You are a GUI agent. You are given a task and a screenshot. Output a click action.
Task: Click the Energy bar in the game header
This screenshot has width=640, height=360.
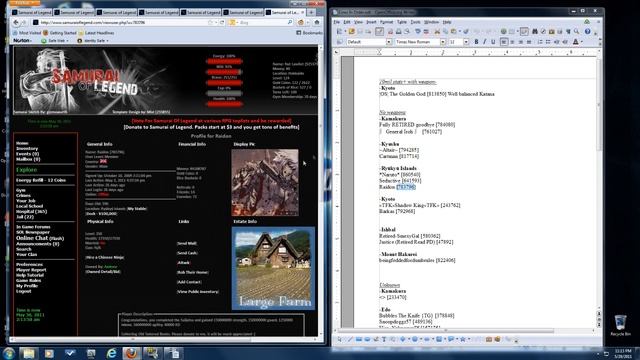click(x=224, y=62)
